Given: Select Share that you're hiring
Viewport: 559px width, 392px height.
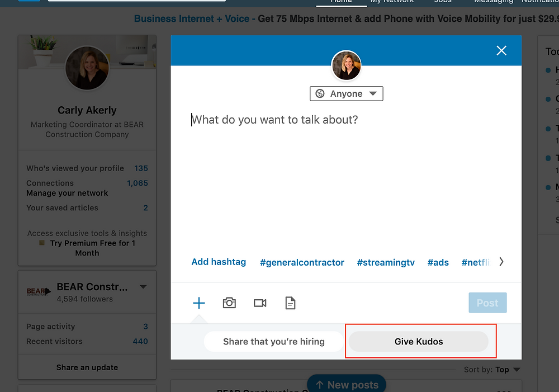Looking at the screenshot, I should pyautogui.click(x=273, y=342).
